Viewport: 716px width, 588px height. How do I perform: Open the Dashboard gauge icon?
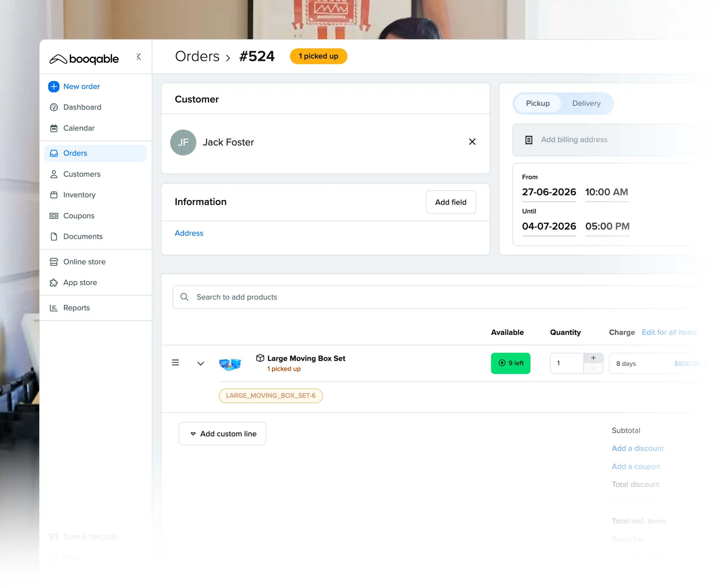click(53, 107)
